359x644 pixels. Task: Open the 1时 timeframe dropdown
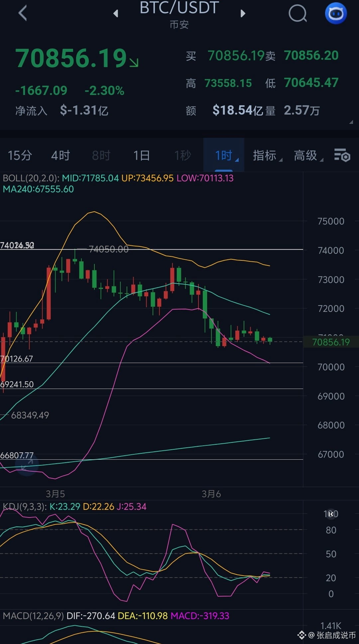[224, 155]
